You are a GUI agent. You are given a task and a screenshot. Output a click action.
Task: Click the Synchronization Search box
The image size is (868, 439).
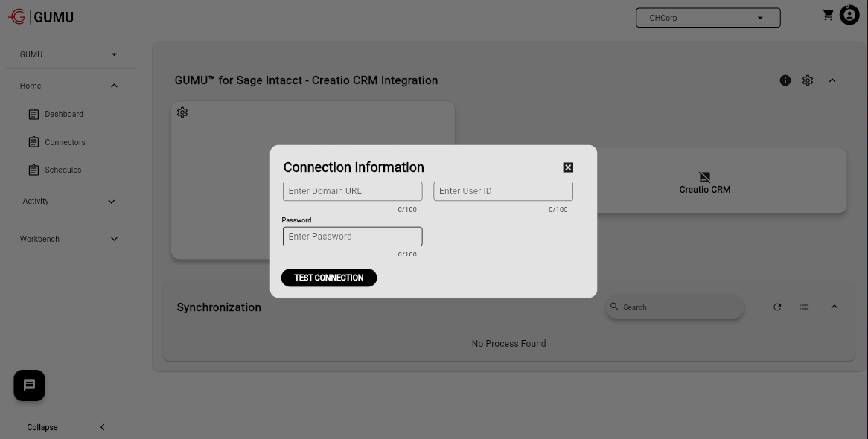coord(674,307)
